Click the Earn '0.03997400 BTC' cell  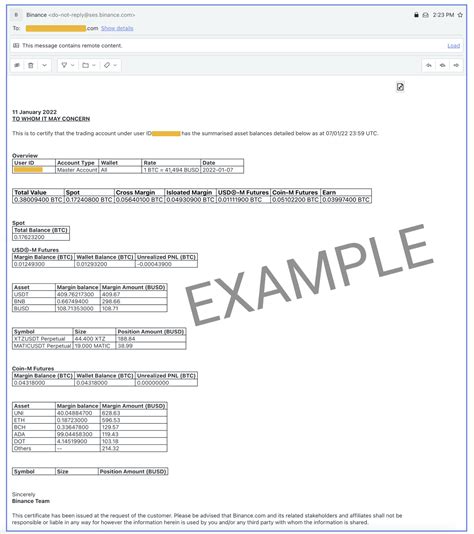point(346,200)
